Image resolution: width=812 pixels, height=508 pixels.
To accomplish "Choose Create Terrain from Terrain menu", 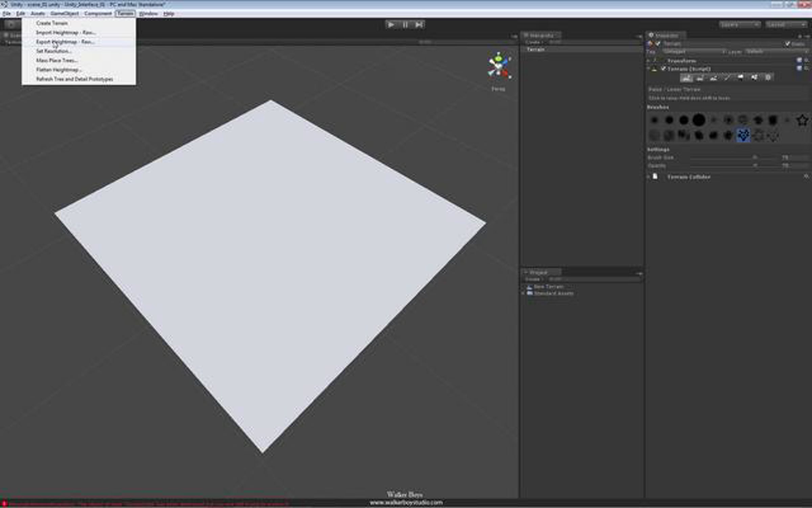I will click(79, 23).
